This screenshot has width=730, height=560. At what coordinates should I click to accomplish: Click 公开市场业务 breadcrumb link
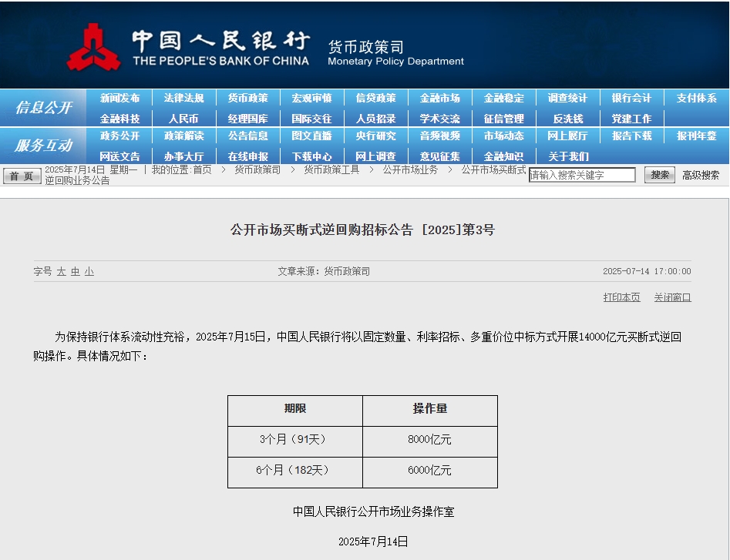pos(410,169)
